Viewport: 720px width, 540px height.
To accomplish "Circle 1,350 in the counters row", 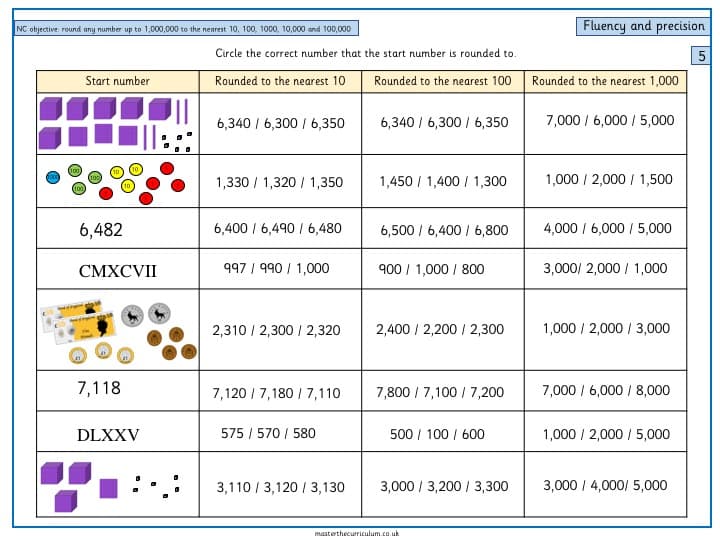I will tap(326, 182).
